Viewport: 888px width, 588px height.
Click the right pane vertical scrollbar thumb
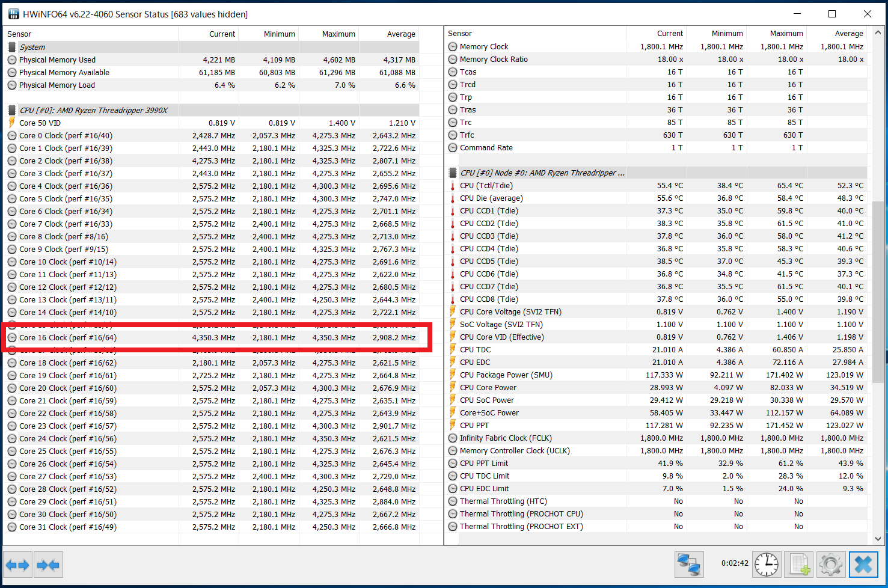pos(878,292)
